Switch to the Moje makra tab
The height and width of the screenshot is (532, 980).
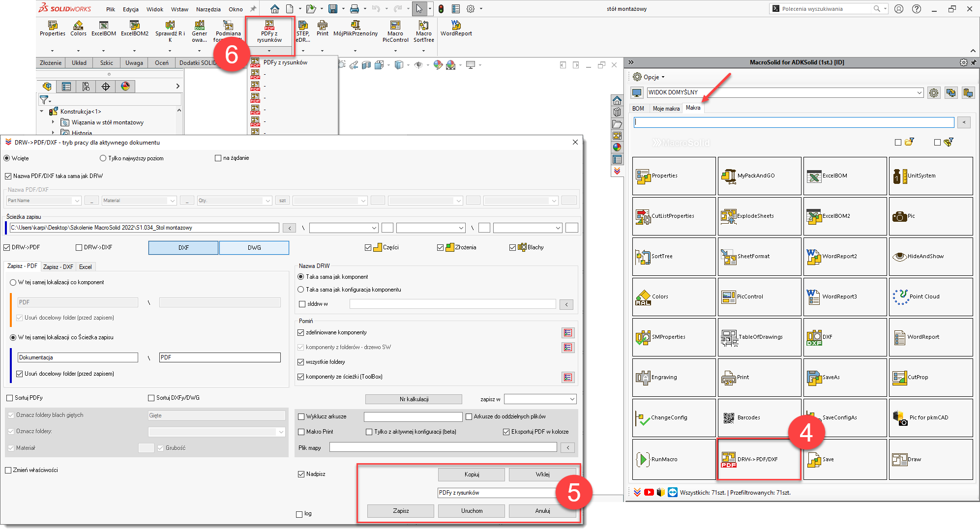666,109
